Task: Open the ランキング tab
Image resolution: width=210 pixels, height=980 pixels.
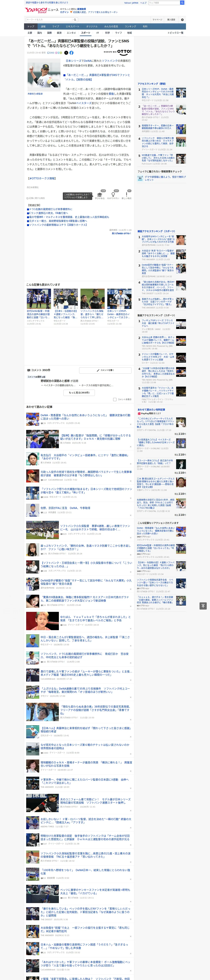Action: pyautogui.click(x=130, y=27)
